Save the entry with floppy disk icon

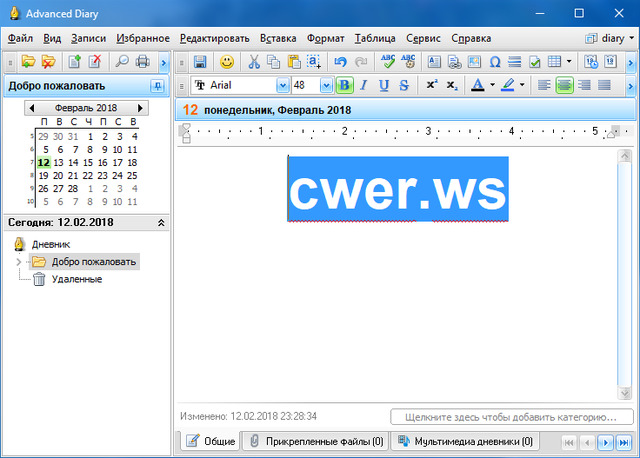tap(200, 62)
